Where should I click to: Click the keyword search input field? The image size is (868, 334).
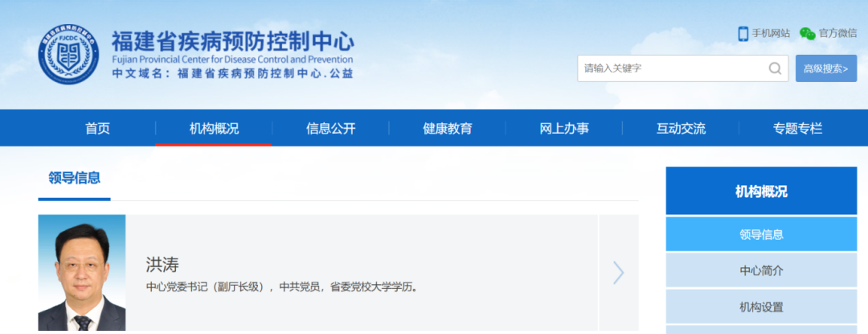pos(671,68)
